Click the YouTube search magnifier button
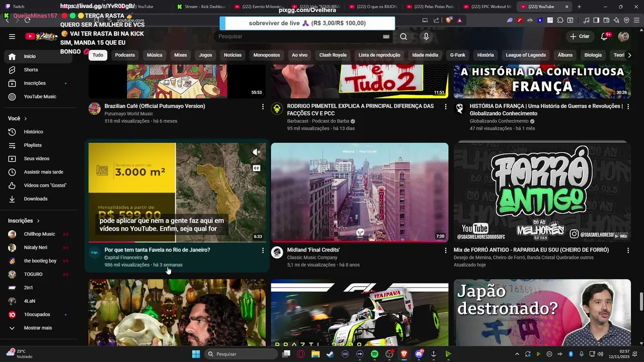This screenshot has height=362, width=644. (404, 36)
